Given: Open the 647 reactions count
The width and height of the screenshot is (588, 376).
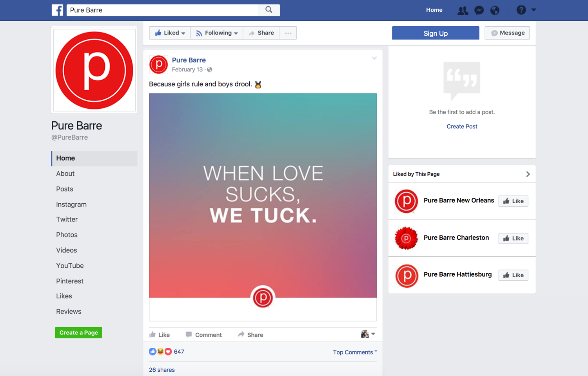Looking at the screenshot, I should [179, 352].
